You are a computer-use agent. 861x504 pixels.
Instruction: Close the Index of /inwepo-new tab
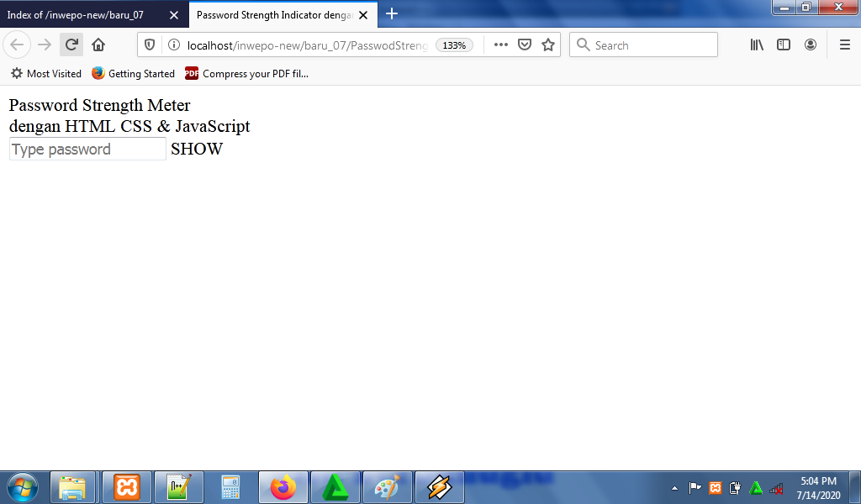[174, 15]
